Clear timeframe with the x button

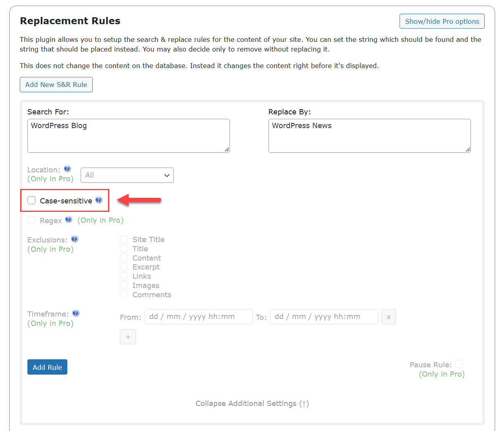[389, 317]
